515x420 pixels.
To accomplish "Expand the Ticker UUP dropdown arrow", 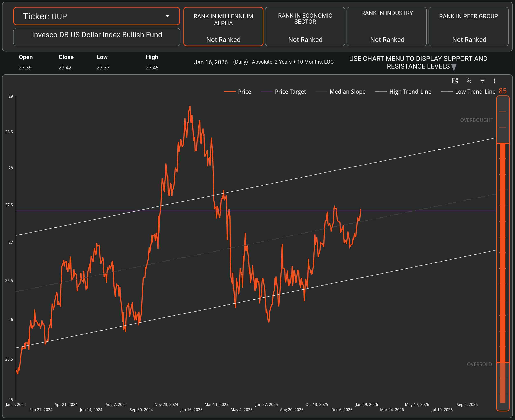I will 167,16.
